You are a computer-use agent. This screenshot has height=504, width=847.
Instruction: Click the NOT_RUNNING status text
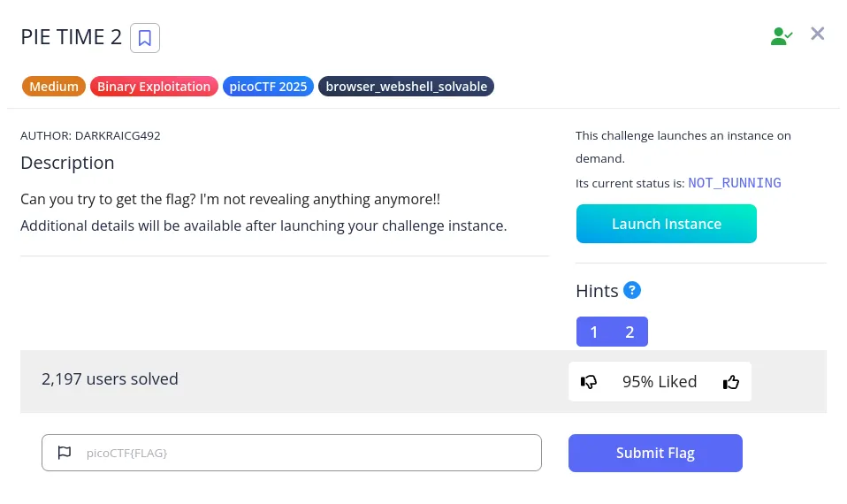[x=734, y=183]
